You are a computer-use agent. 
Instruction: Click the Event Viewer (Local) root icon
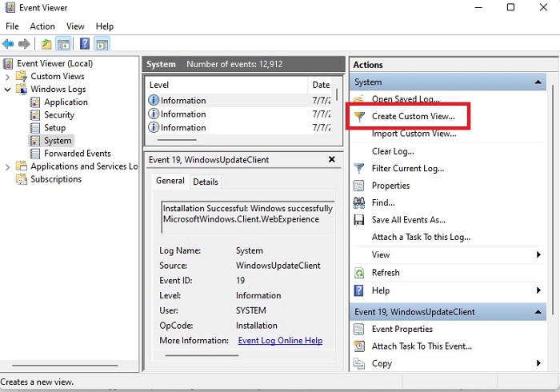tap(8, 63)
